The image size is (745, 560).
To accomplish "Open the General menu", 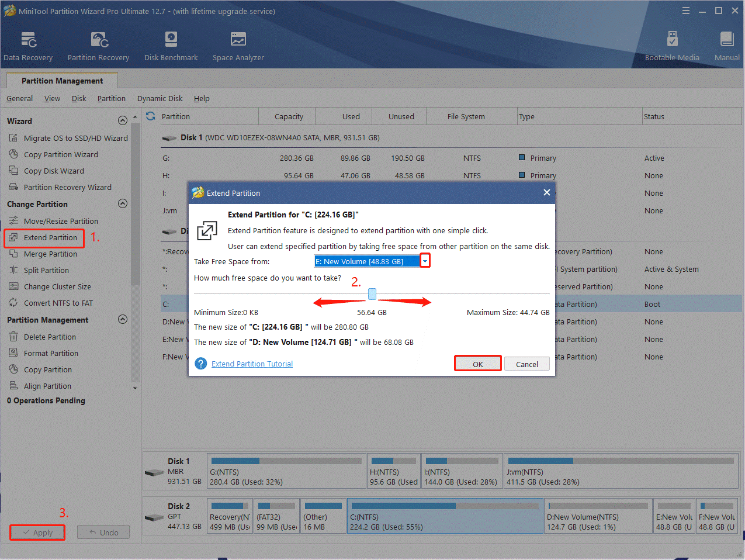I will click(19, 98).
